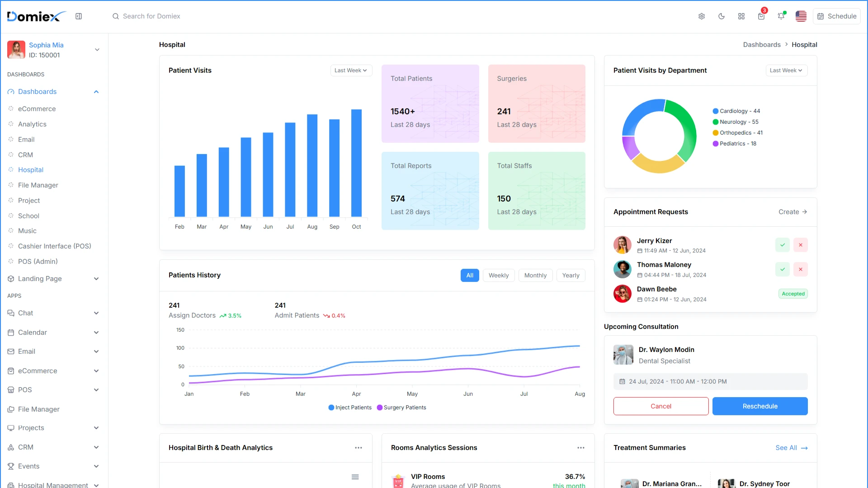Open Patient Visits by Department Last Week dropdown
This screenshot has width=868, height=488.
pos(786,70)
